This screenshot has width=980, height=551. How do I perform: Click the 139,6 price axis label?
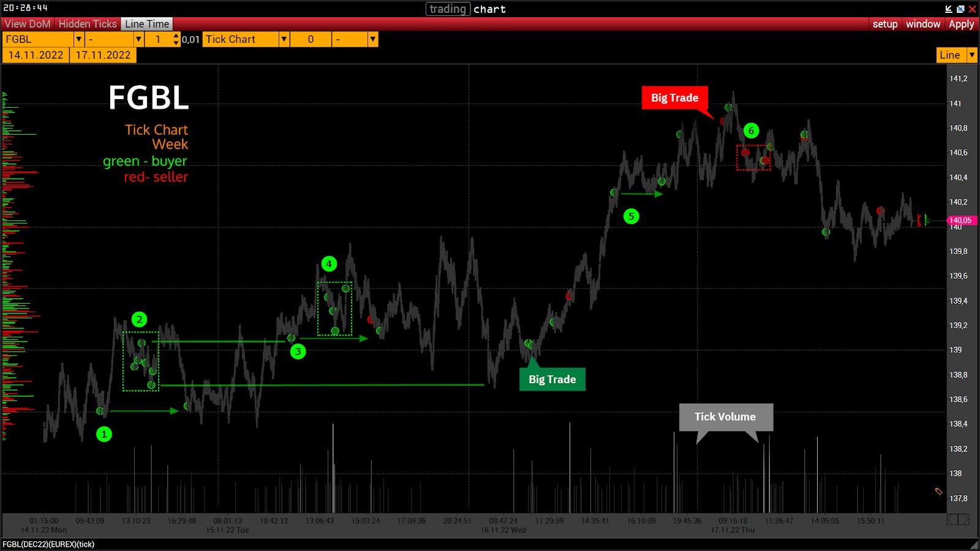click(x=959, y=276)
